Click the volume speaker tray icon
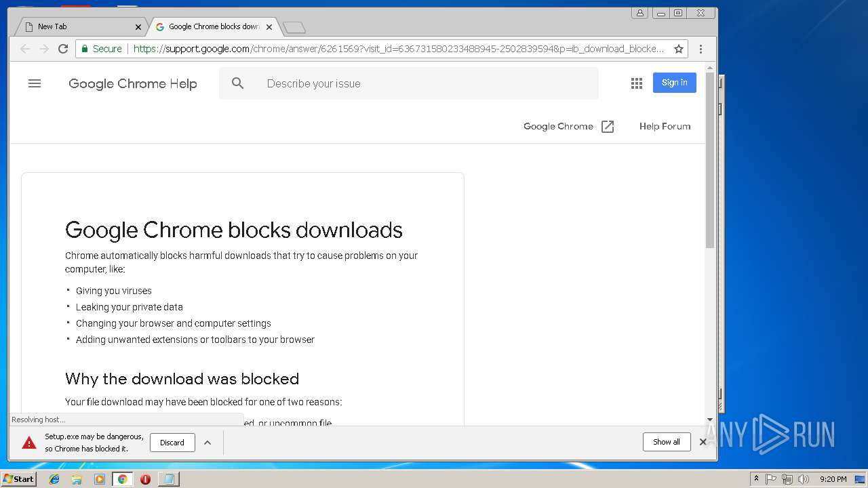Image resolution: width=868 pixels, height=488 pixels. [x=804, y=479]
